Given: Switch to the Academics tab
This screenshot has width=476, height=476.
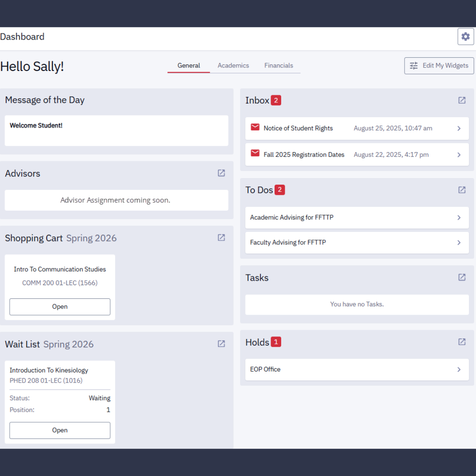Looking at the screenshot, I should [x=233, y=65].
